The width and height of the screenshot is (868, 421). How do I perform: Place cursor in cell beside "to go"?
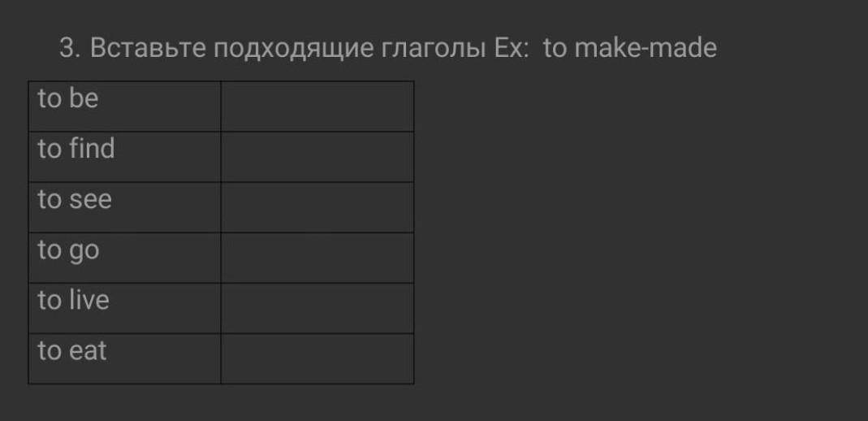click(317, 258)
